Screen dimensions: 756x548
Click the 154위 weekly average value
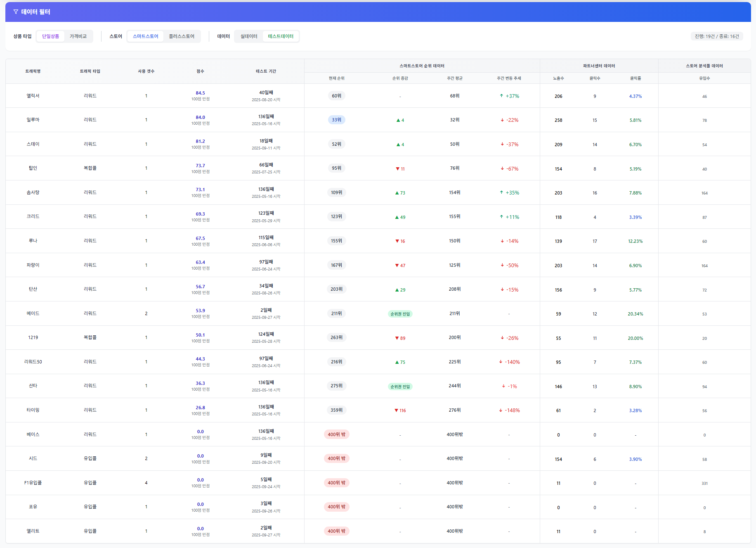(x=455, y=192)
